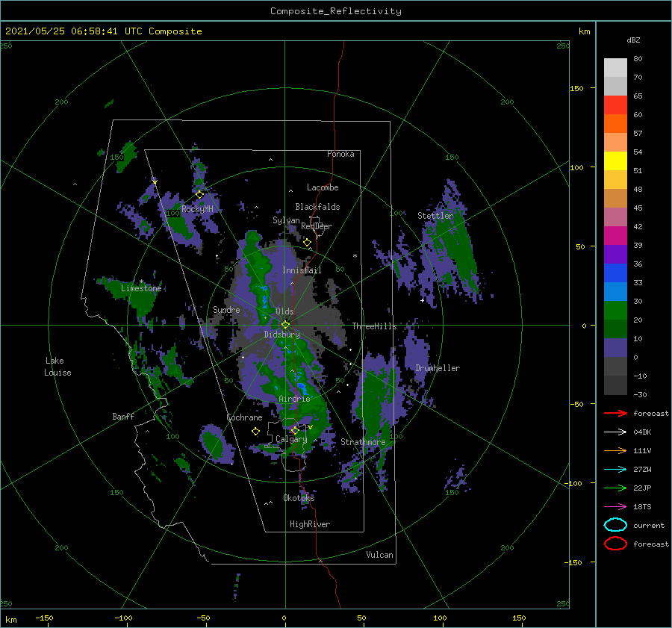
Task: Click the Cochrane label
Action: pyautogui.click(x=244, y=417)
